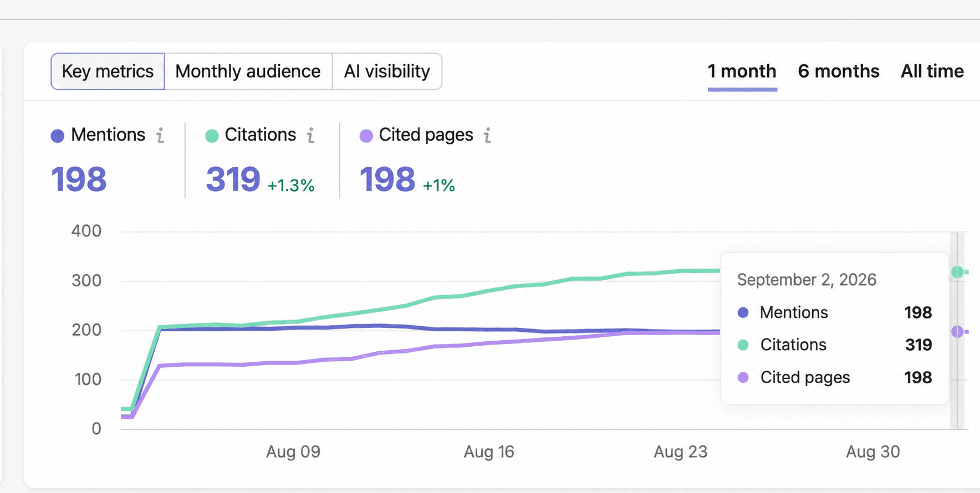Open the Cited pages info icon
980x493 pixels.
coord(488,135)
